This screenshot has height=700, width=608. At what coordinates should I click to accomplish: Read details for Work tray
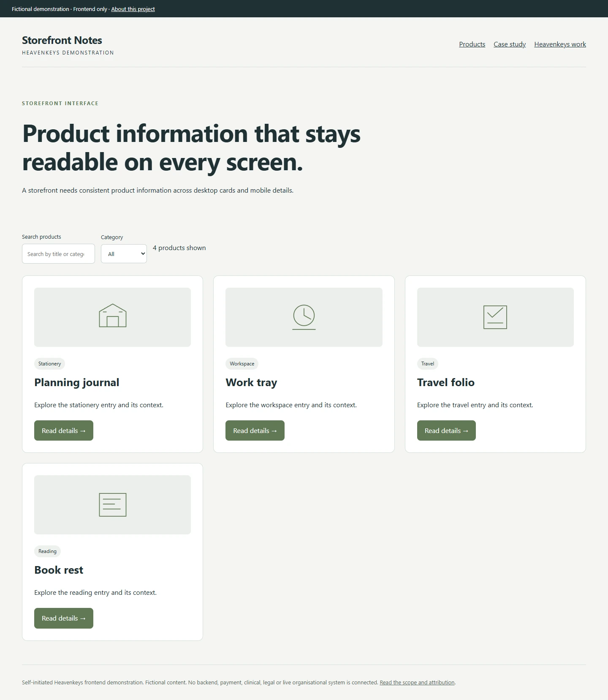click(x=255, y=430)
